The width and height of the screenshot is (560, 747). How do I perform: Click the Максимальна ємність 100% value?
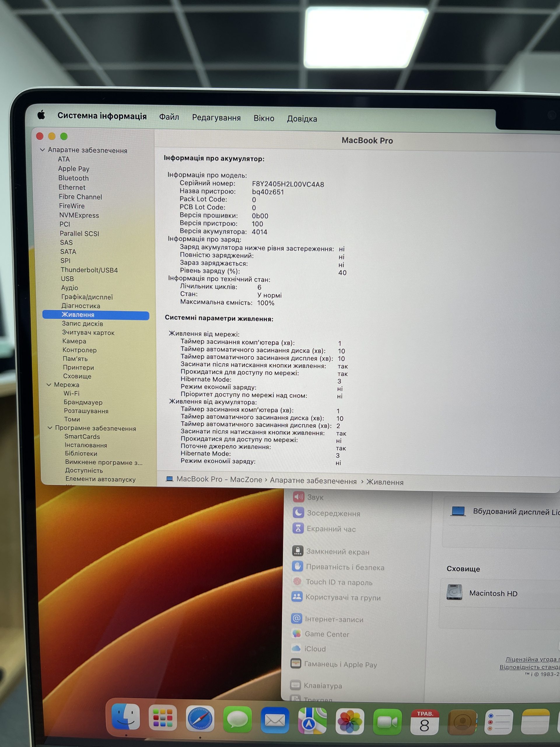(x=266, y=303)
